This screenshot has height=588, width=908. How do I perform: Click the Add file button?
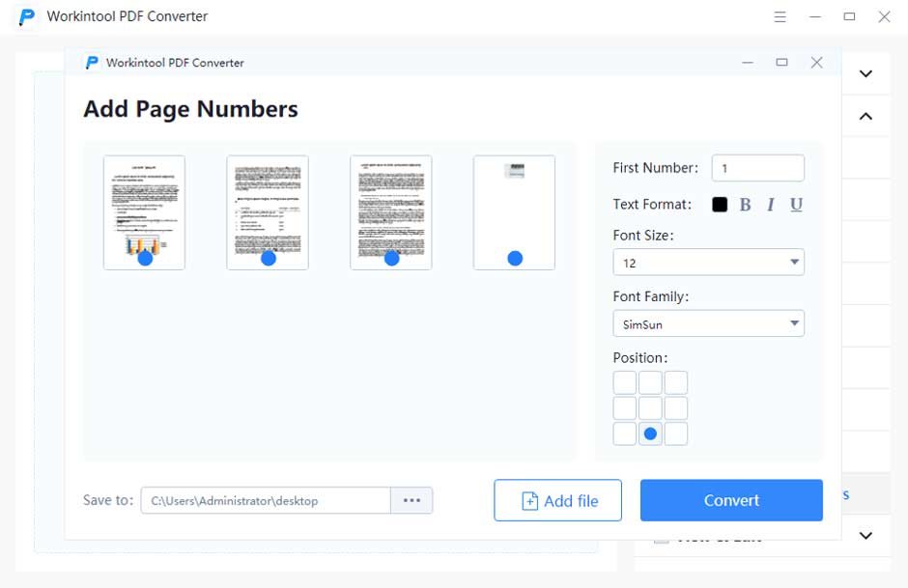pos(557,500)
